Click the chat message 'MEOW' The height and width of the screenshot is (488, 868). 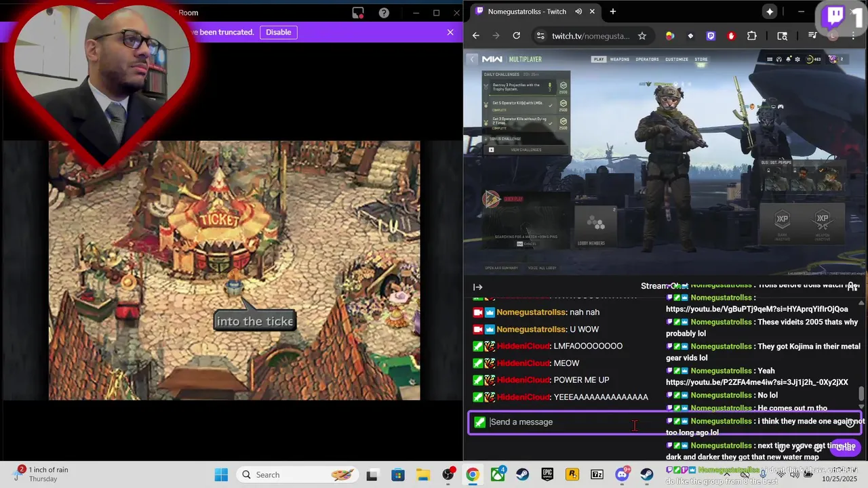[566, 363]
